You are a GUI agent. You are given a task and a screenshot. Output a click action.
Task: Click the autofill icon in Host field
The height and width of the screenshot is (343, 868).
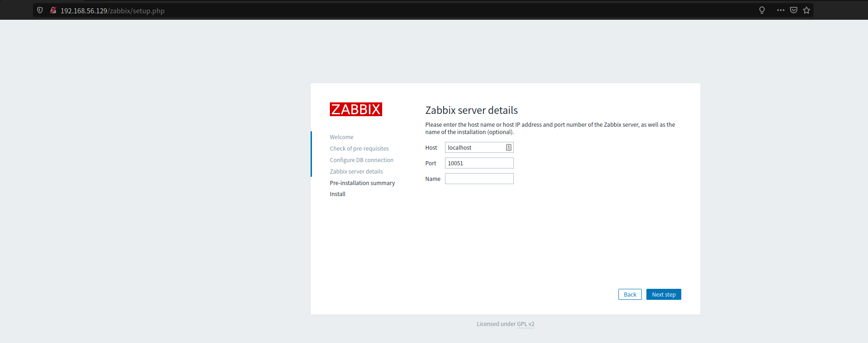tap(509, 147)
